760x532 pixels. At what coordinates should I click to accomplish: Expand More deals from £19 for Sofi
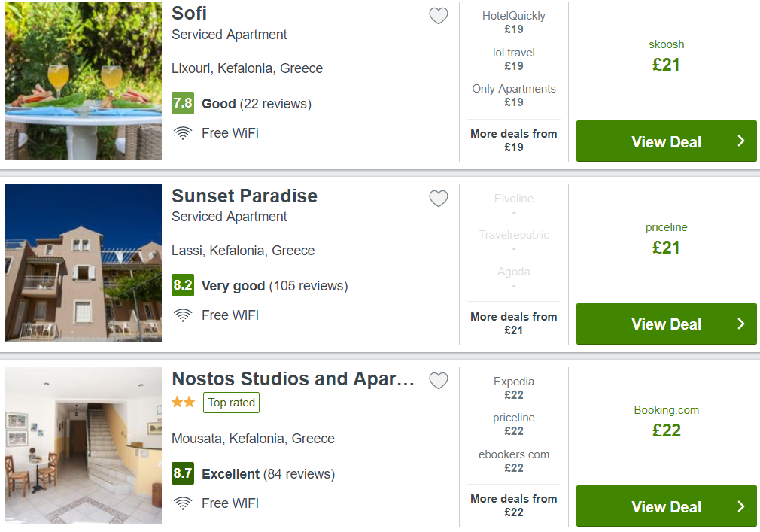514,141
